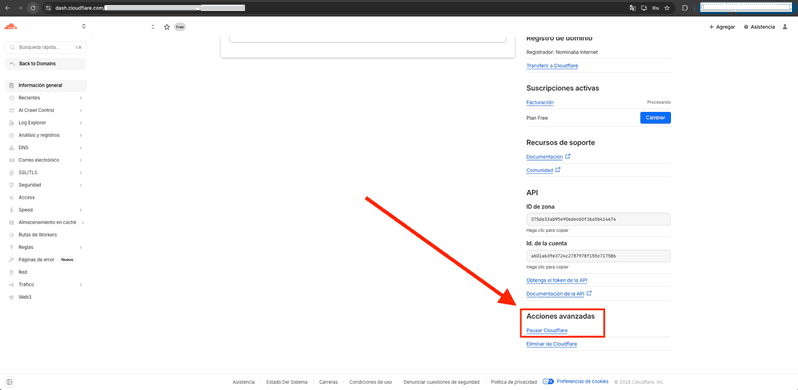The height and width of the screenshot is (390, 798).
Task: Expand the Tráfico submenu chevron
Action: [81, 285]
